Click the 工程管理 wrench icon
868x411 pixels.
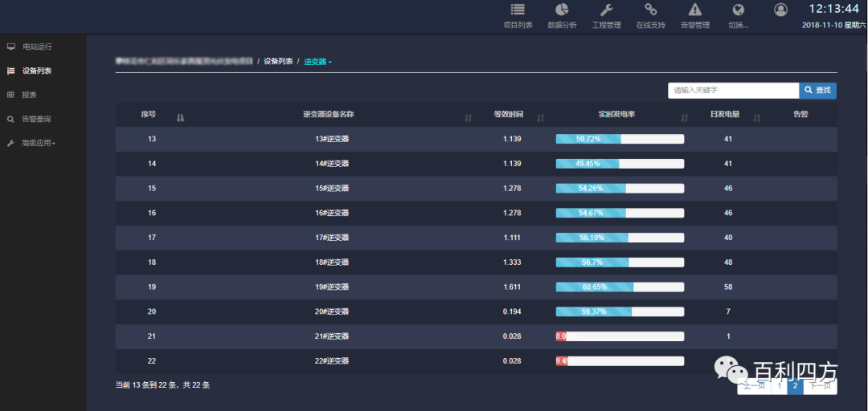tap(607, 10)
